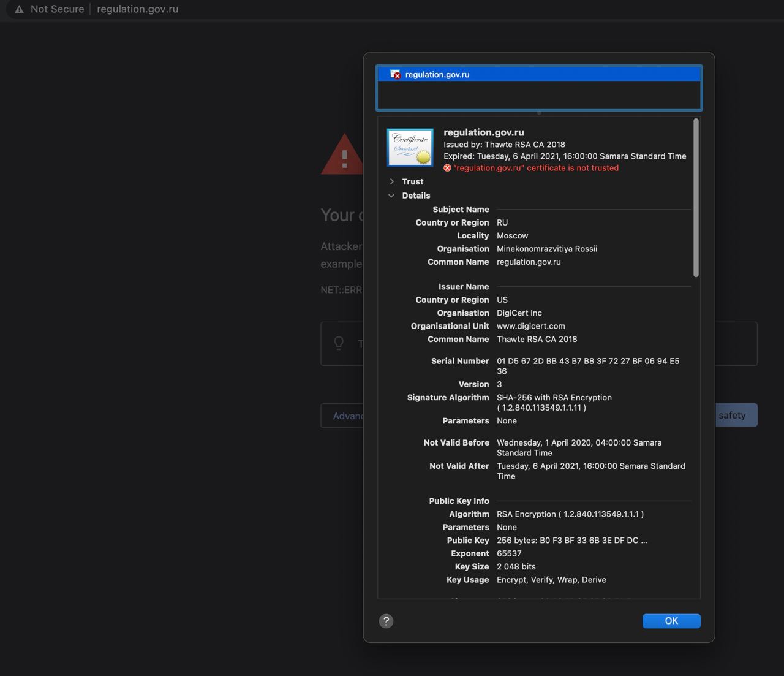Click the splitter handle below certificate chain
The width and height of the screenshot is (784, 676).
tap(539, 113)
